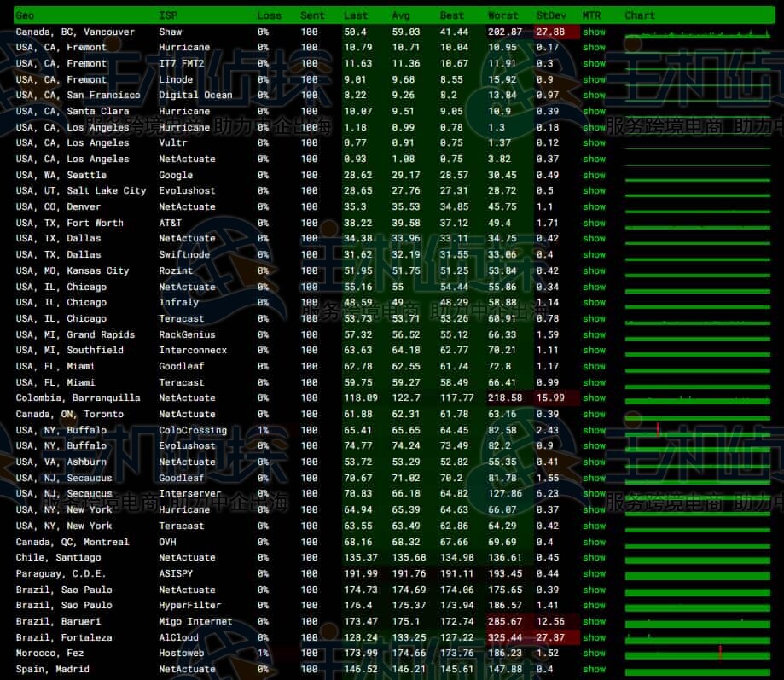
Task: Show MTR for San Francisco Digital Ocean
Action: pyautogui.click(x=594, y=96)
